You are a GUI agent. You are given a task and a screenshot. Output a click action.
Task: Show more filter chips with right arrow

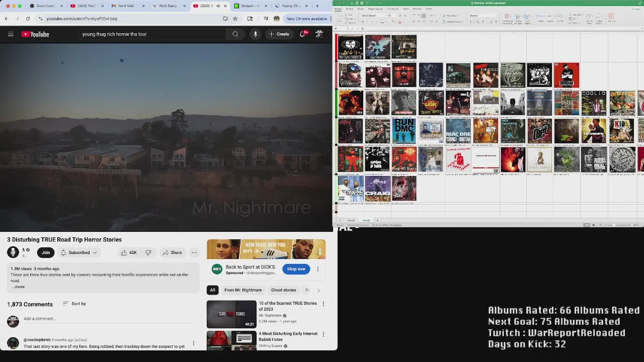pos(318,290)
